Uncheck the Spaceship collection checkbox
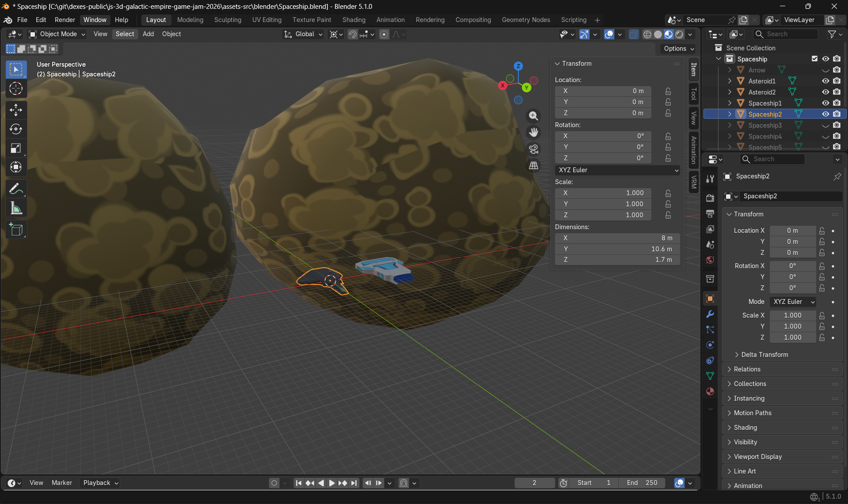848x504 pixels. 814,58
